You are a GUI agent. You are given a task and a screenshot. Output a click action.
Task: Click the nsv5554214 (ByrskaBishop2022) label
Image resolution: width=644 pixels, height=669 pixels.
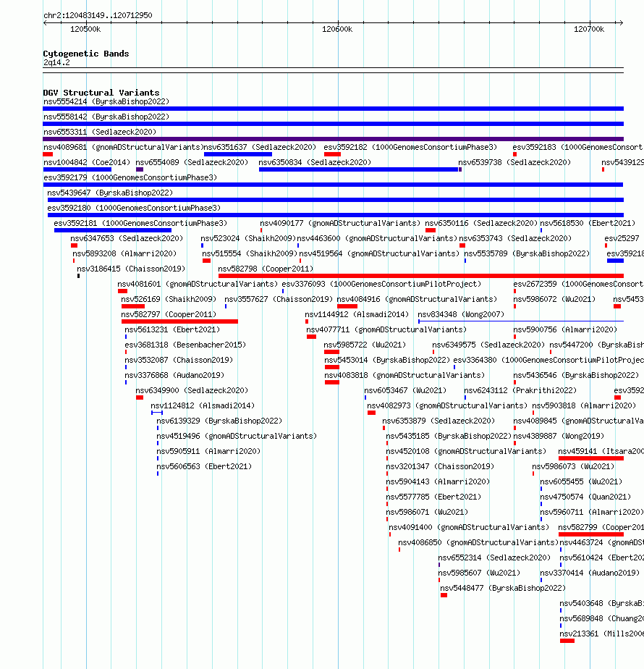(x=106, y=101)
